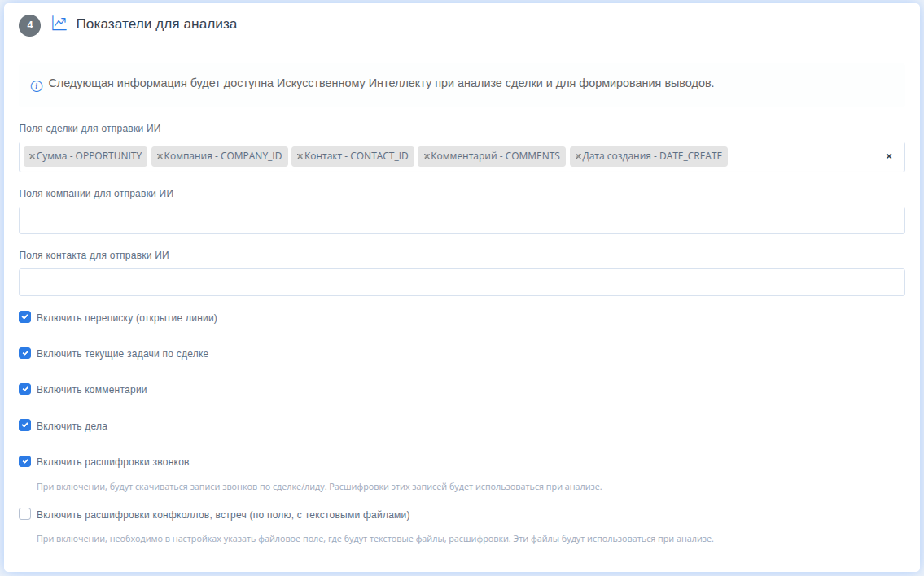Viewport: 924px width, 576px height.
Task: Open the Поля контакта для отправки ИИ selector
Action: point(462,282)
